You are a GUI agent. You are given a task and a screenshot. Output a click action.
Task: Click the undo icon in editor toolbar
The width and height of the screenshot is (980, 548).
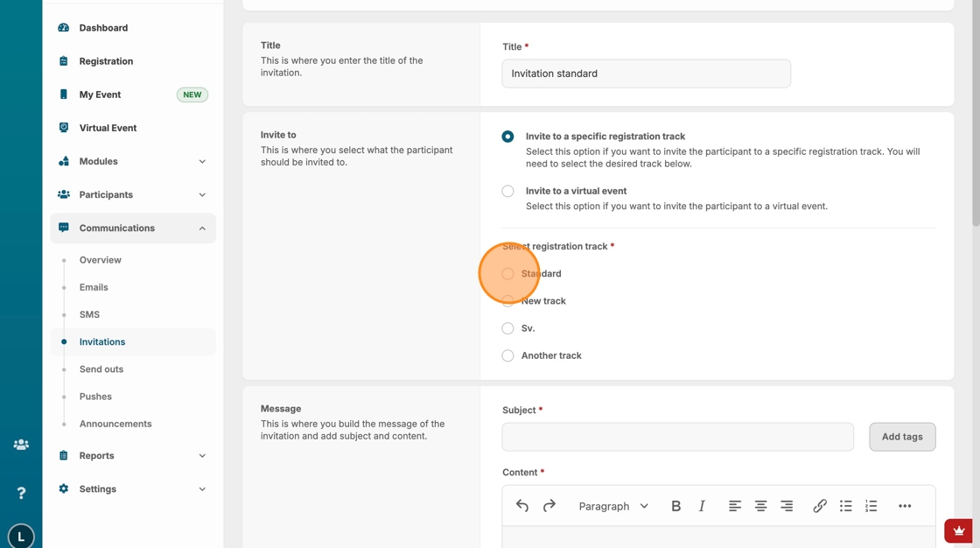(522, 506)
